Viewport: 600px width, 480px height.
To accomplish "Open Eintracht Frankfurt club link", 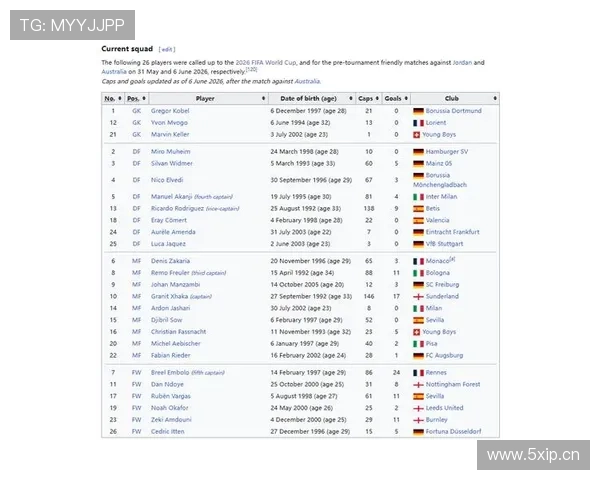I will click(452, 232).
